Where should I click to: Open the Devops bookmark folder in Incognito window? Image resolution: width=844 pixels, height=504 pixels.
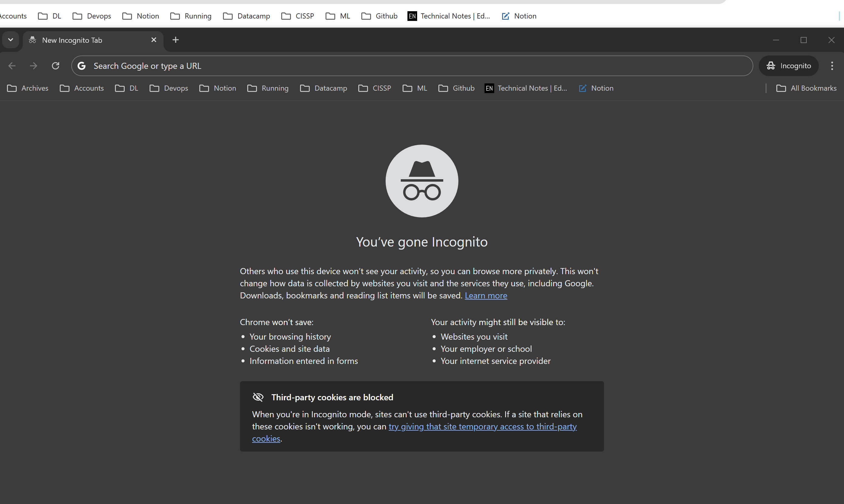click(169, 88)
